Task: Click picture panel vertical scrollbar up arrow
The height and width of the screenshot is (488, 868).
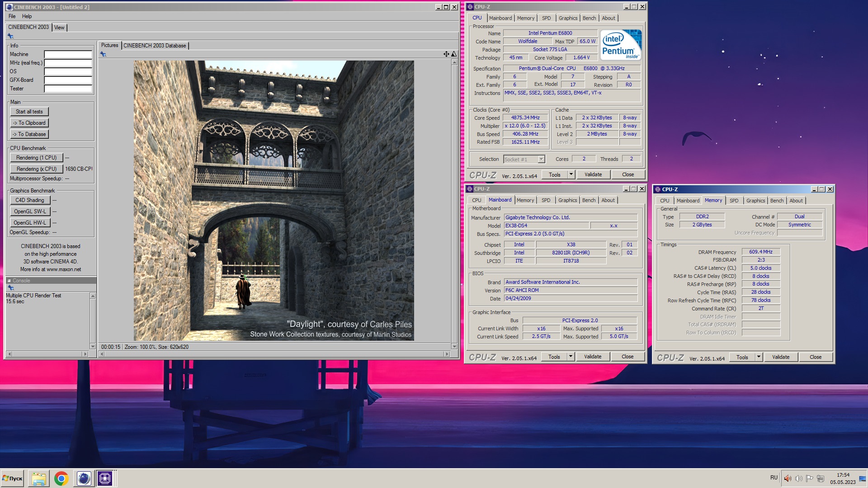Action: pos(454,62)
